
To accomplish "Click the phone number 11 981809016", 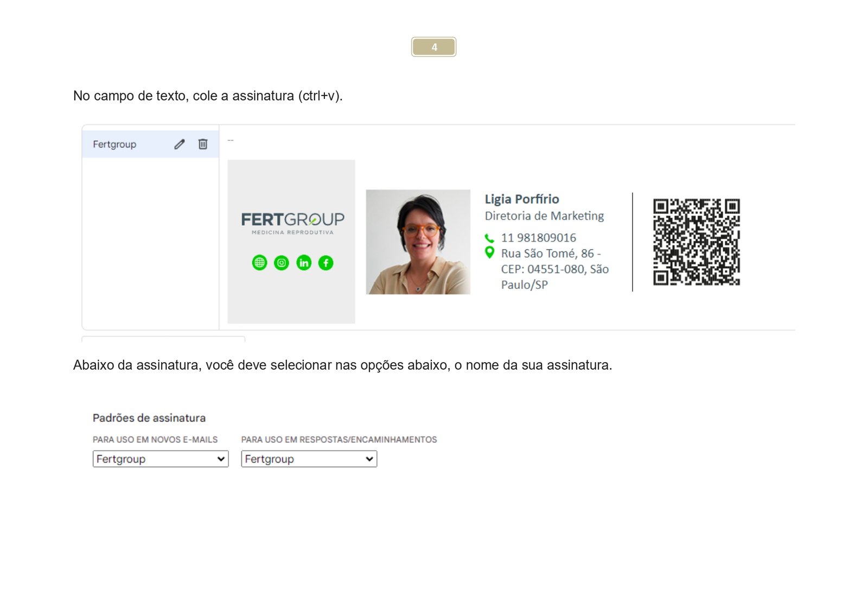I will coord(538,238).
